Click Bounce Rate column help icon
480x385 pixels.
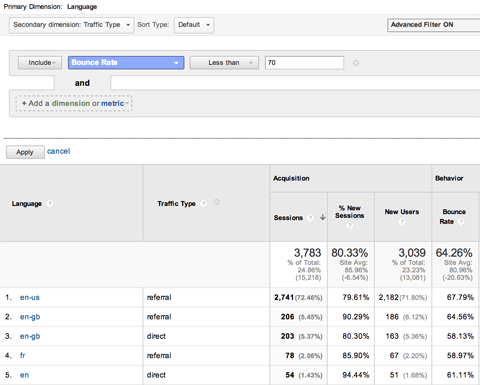[461, 222]
